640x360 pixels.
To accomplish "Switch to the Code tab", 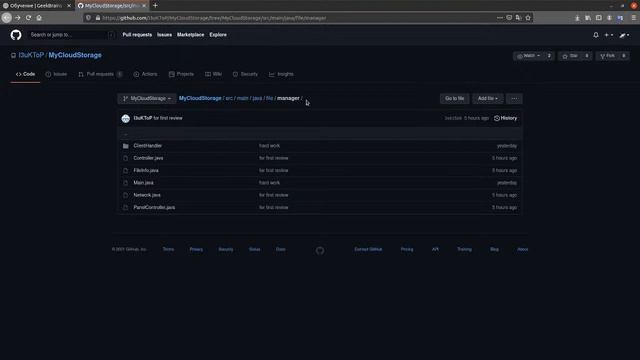I will click(25, 74).
